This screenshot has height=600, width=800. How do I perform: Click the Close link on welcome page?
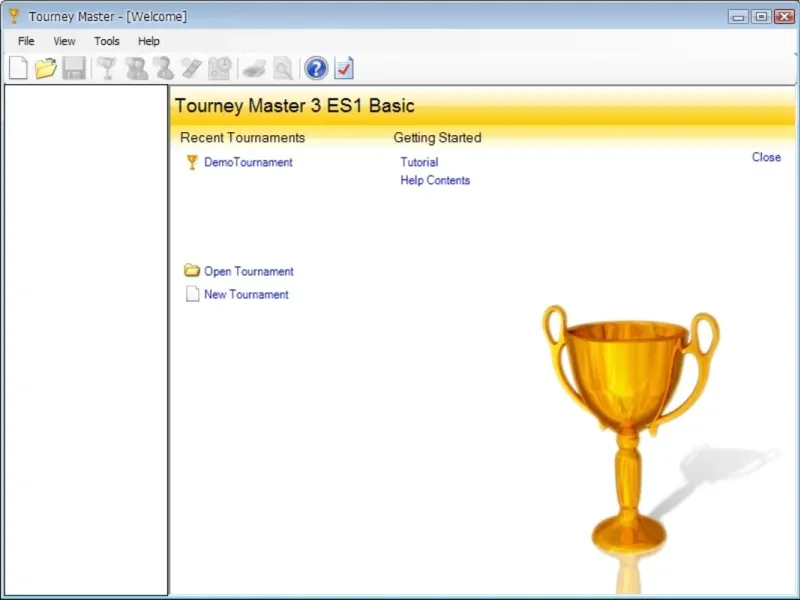[x=766, y=157]
